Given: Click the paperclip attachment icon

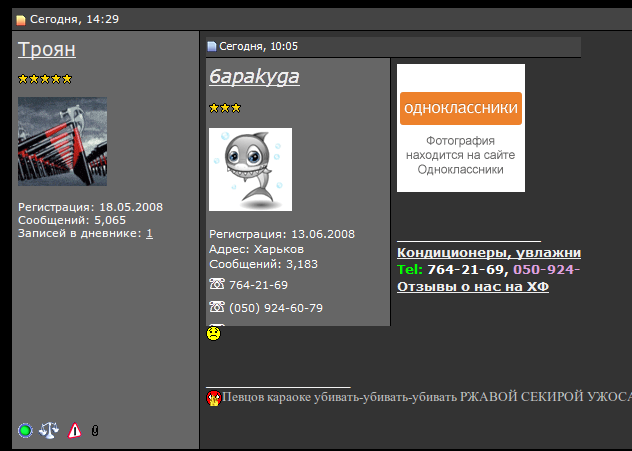Looking at the screenshot, I should click(x=95, y=430).
